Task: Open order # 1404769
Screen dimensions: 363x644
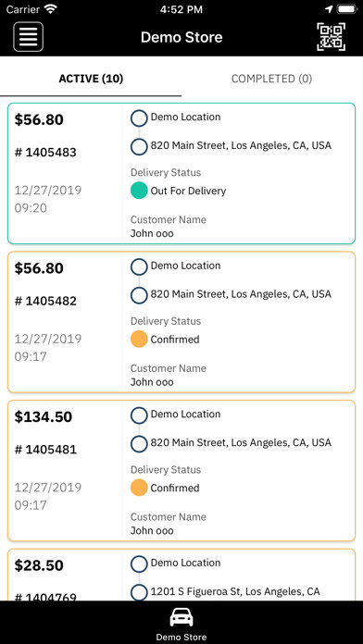Action: tap(181, 575)
